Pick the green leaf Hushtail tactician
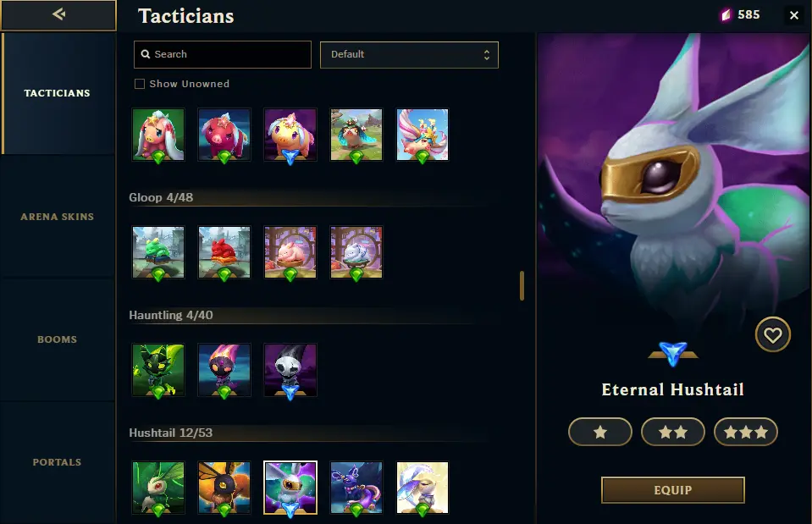The height and width of the screenshot is (524, 812). [x=158, y=488]
